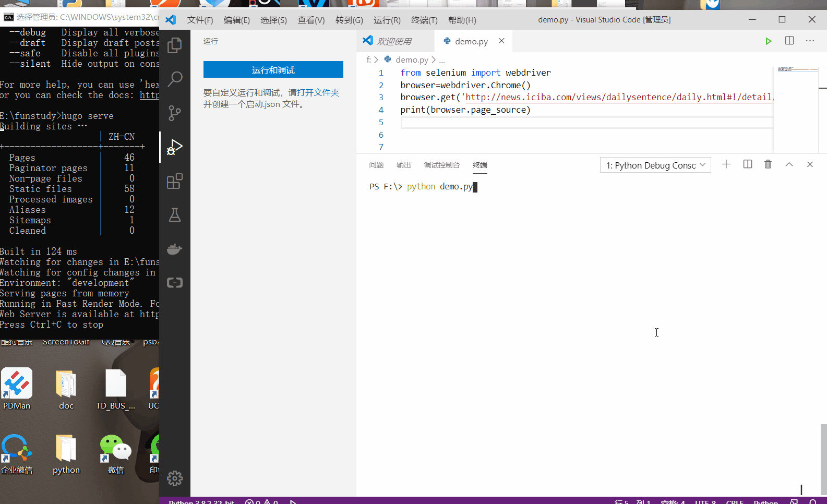Click the 运行和调试 button
This screenshot has height=504, width=827.
(x=273, y=69)
